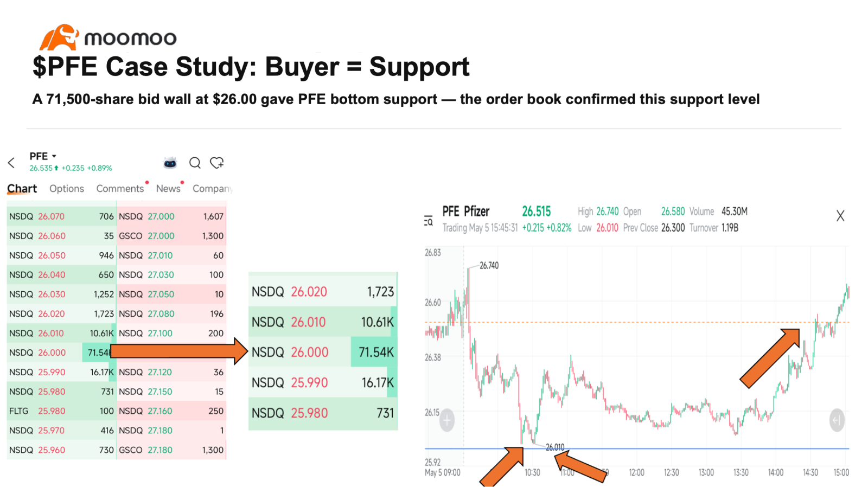This screenshot has width=868, height=487.
Task: Open the search magnifier icon
Action: [195, 163]
